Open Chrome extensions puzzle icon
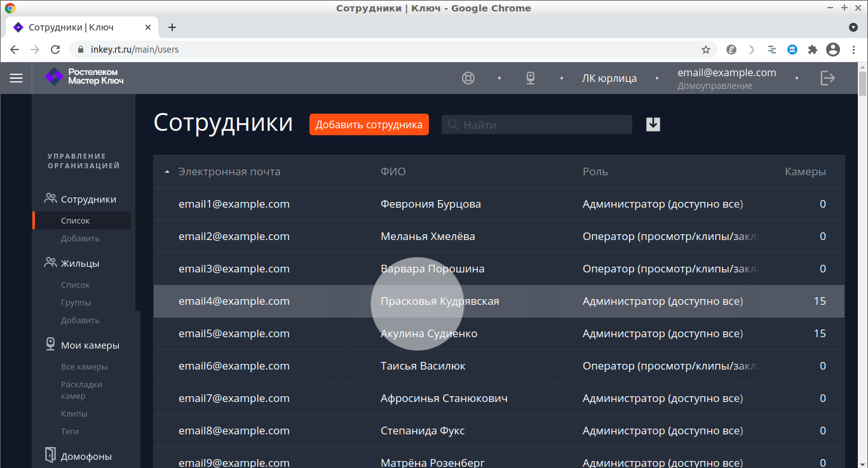 812,50
